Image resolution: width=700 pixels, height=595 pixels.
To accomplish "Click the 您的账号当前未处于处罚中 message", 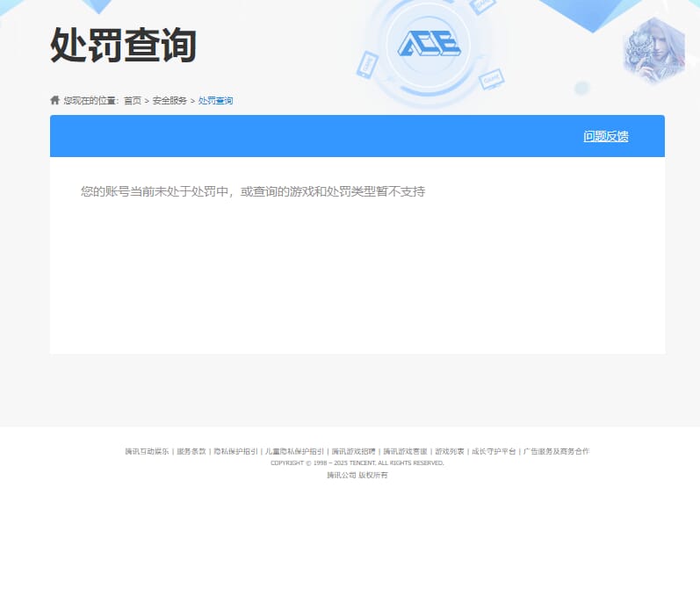I will click(x=253, y=192).
